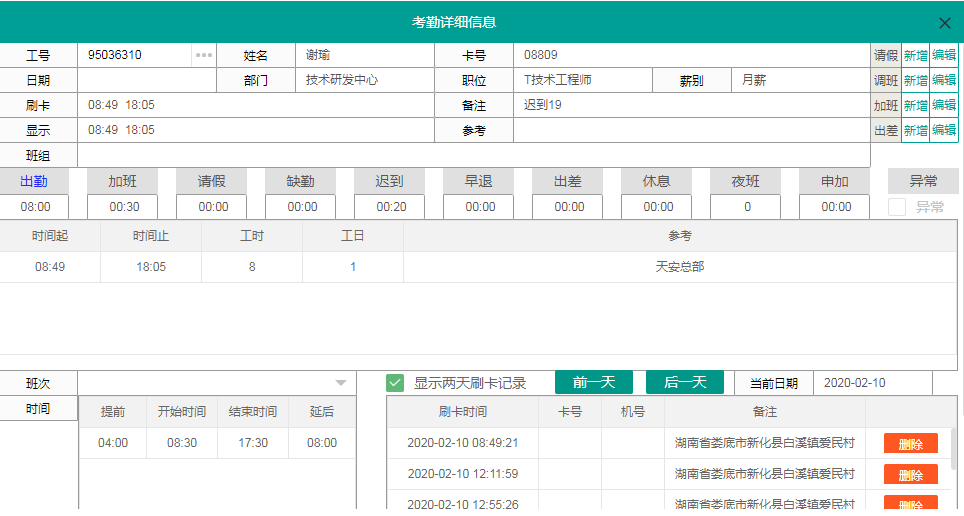Open the 异常 header button

pyautogui.click(x=923, y=181)
